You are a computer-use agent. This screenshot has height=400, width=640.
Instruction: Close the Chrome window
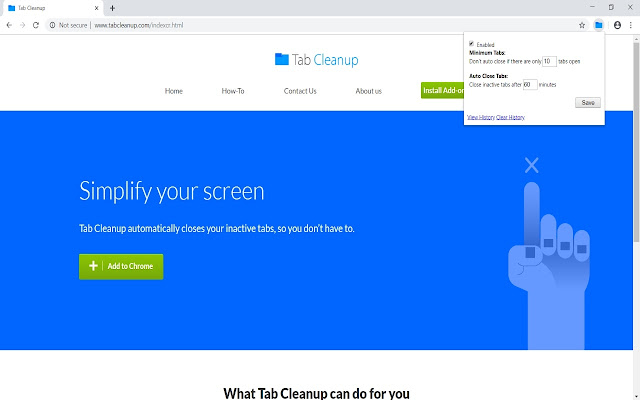tap(630, 7)
